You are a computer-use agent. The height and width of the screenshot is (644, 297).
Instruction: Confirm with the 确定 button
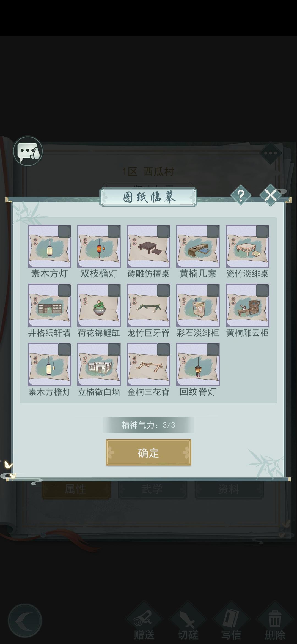coord(148,453)
